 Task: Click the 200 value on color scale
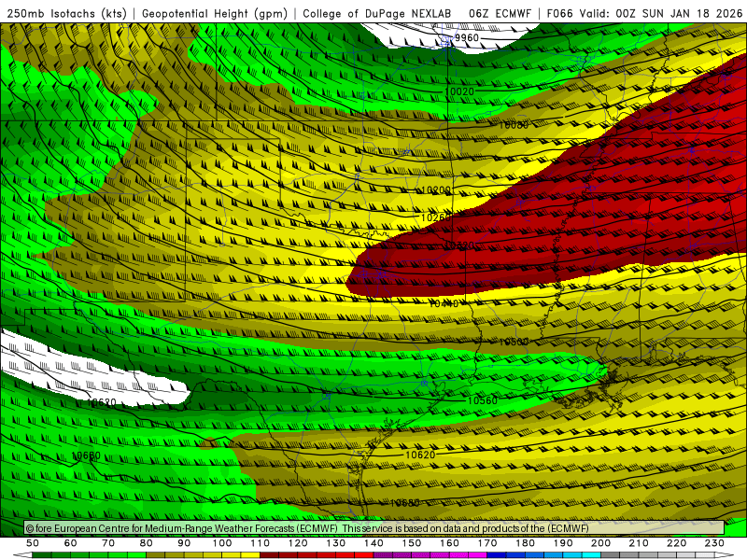tap(600, 543)
